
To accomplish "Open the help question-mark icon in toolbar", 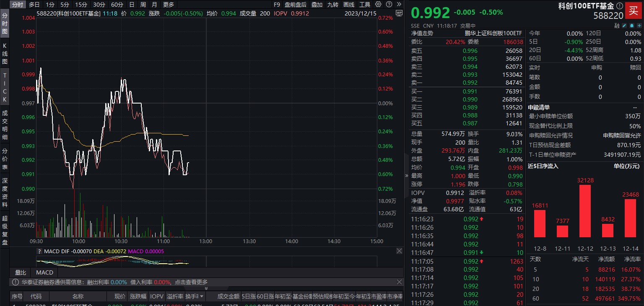I will (x=389, y=5).
